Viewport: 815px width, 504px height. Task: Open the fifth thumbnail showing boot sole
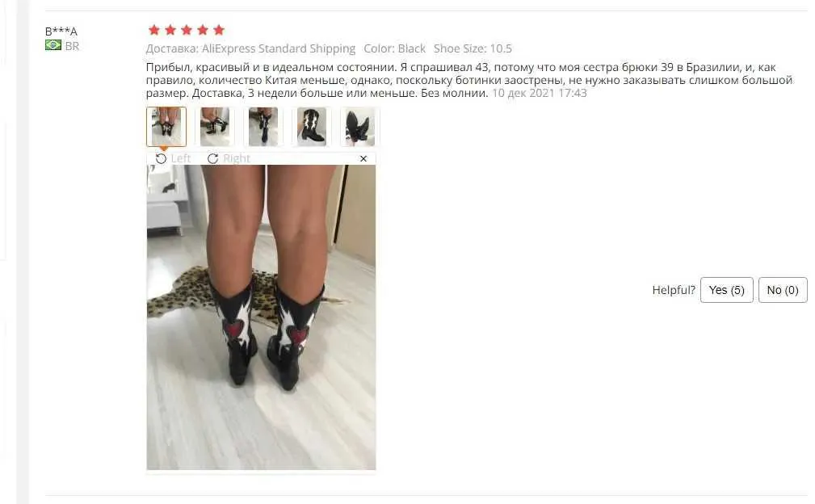(x=359, y=127)
